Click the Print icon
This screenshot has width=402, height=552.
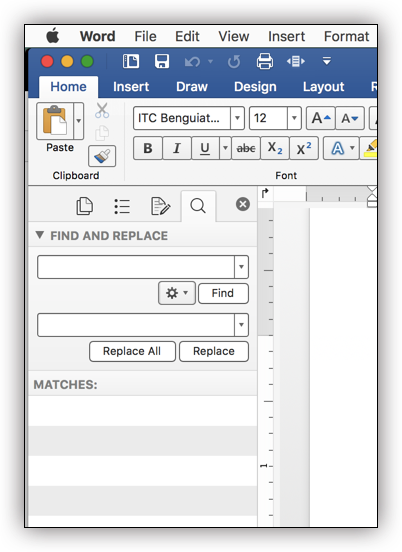click(x=265, y=61)
